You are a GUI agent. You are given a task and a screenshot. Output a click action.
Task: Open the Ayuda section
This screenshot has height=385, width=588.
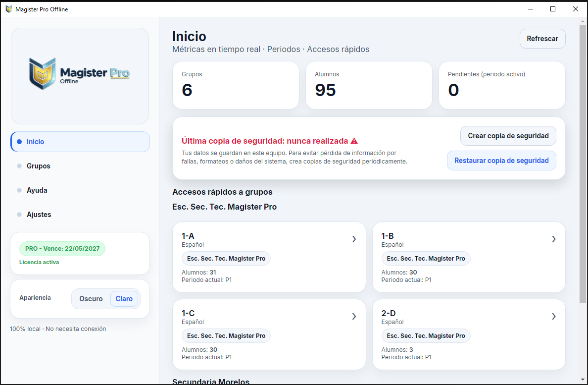click(x=80, y=190)
